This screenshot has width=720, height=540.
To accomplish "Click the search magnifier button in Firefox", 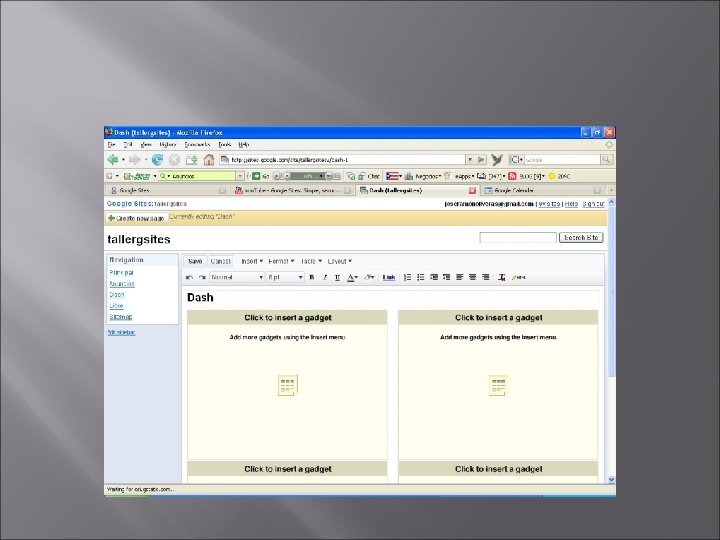I will [607, 160].
